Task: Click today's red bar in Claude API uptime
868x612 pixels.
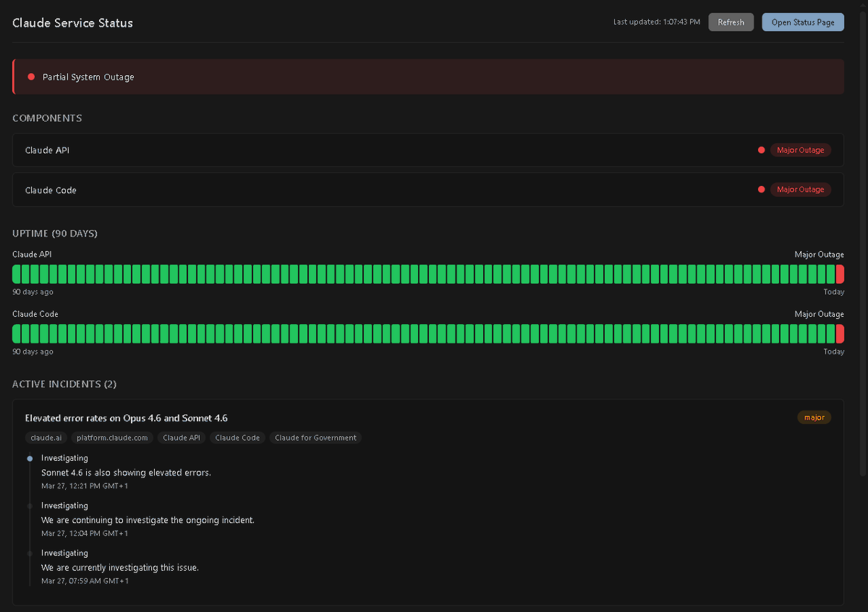Action: [x=840, y=274]
